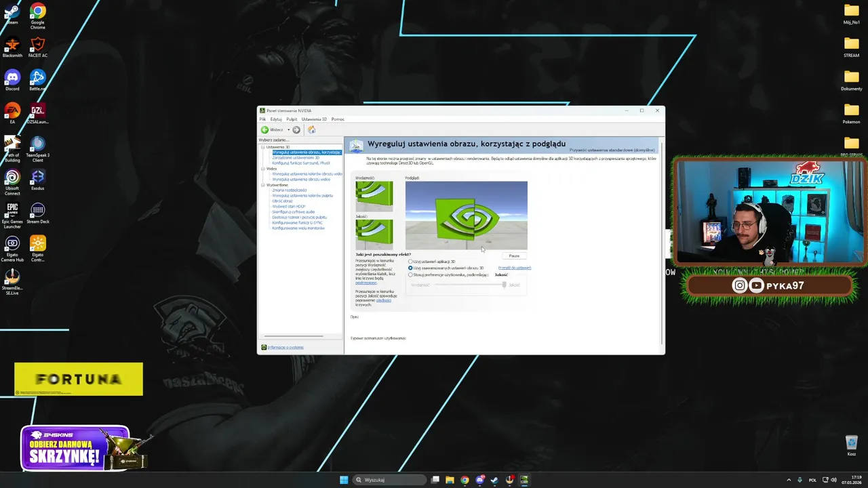Viewport: 868px width, 488px height.
Task: Click the forward arrow icon in NVIDIA toolbar
Action: 296,129
